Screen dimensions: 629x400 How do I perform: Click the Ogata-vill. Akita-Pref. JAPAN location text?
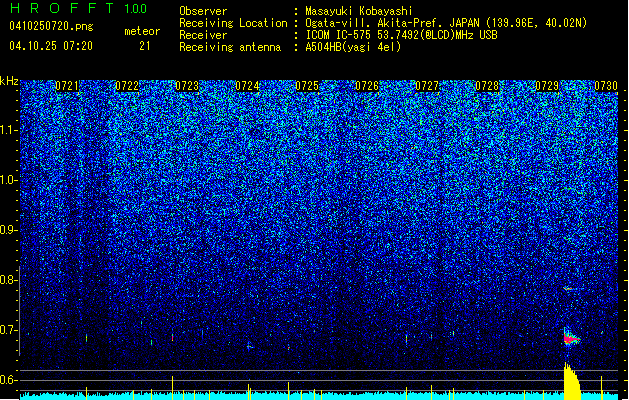coord(446,23)
